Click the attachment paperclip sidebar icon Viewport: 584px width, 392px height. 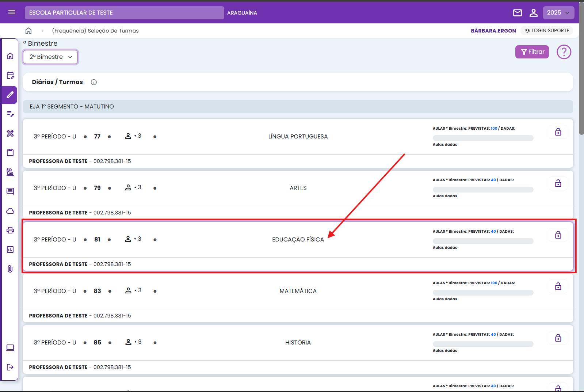(10, 269)
